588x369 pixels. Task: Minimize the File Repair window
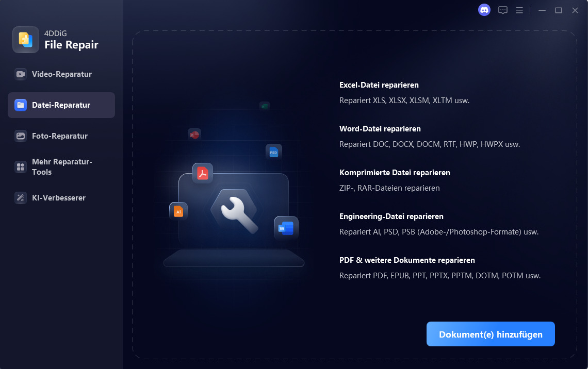tap(542, 10)
